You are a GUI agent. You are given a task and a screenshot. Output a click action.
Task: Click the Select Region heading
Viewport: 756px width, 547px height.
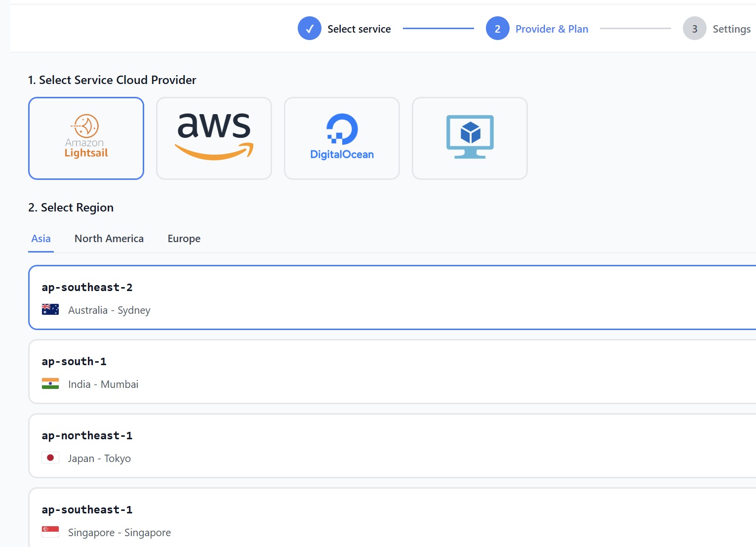coord(71,208)
